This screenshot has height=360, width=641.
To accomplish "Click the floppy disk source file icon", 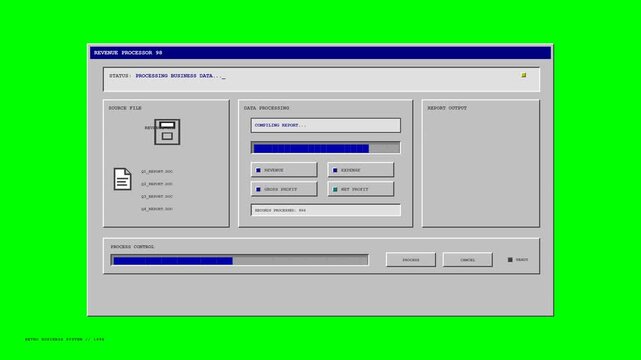I will tap(167, 132).
